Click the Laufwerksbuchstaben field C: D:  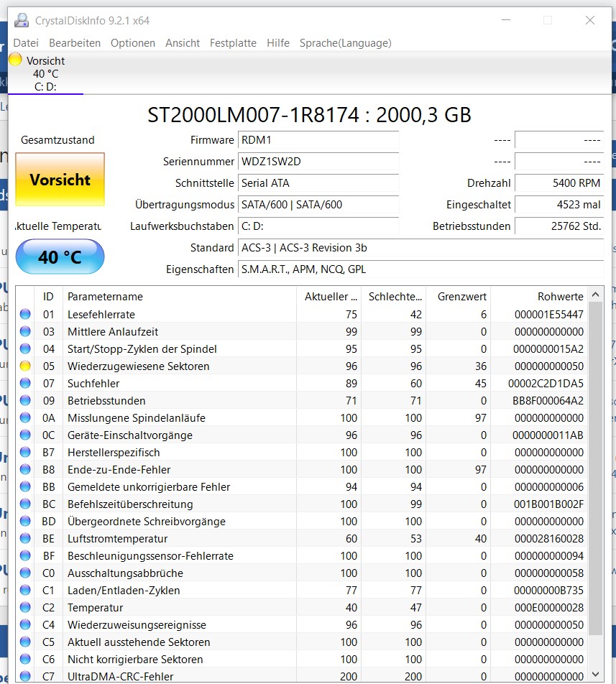point(318,226)
